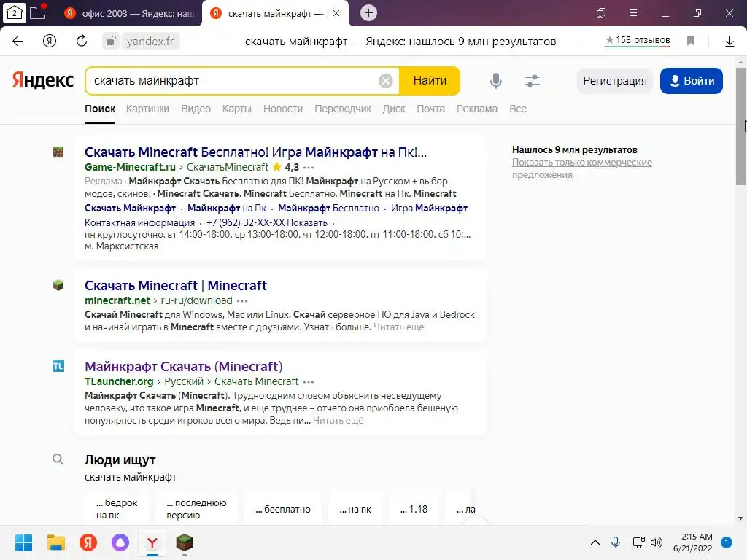
Task: Click the Войти login button
Action: click(692, 81)
